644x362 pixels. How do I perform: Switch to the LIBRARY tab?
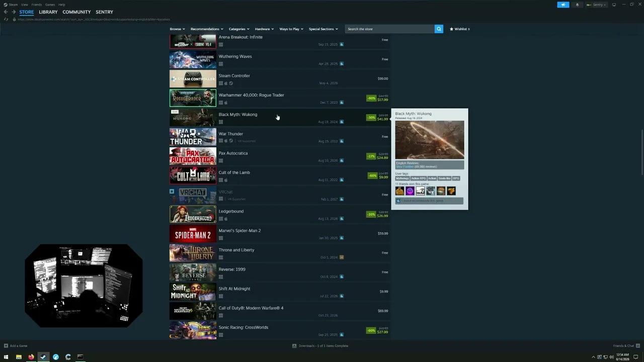click(x=48, y=12)
